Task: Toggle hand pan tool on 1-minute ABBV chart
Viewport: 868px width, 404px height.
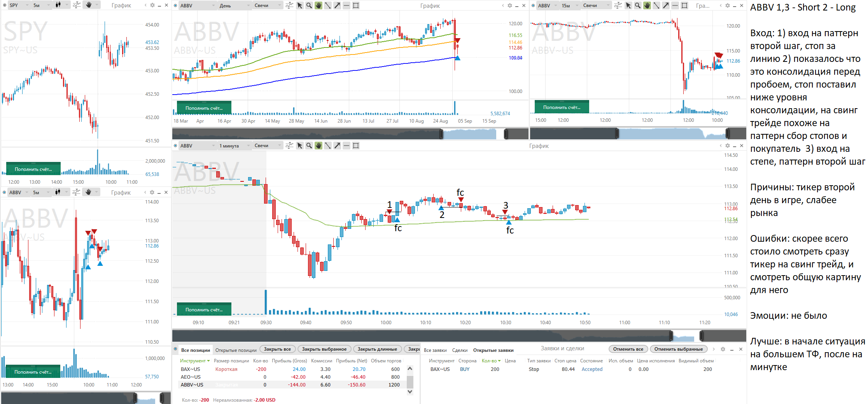Action: 318,146
